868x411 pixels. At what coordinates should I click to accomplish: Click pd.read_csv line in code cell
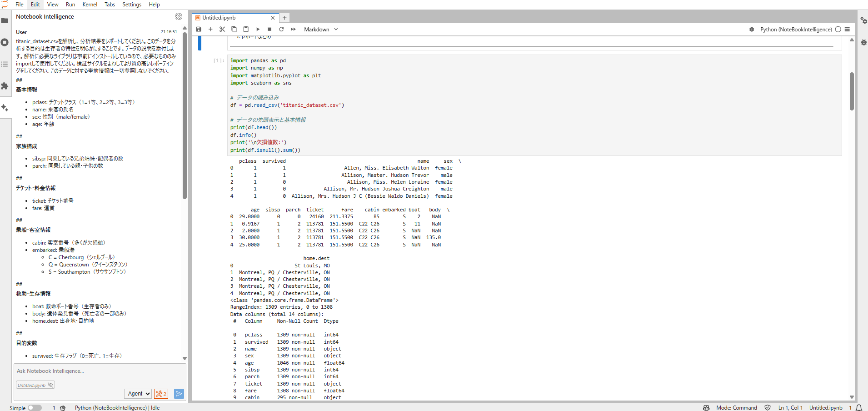pos(287,105)
